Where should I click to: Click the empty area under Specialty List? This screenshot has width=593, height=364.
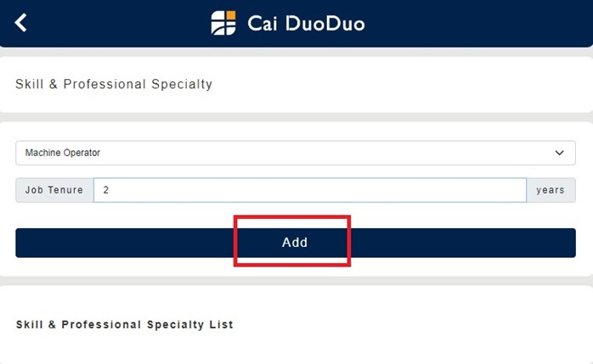(295, 348)
